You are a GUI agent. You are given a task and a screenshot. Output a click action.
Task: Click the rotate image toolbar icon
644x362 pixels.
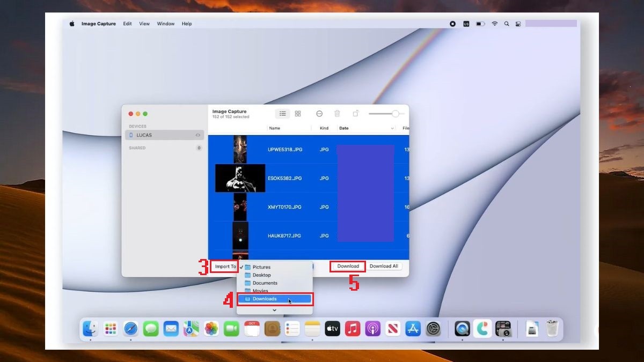pyautogui.click(x=355, y=114)
